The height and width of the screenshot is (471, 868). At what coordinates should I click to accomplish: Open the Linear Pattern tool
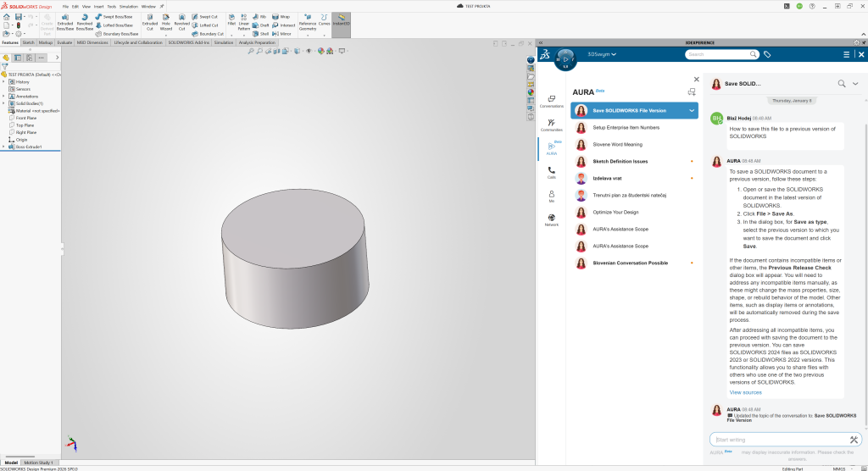pyautogui.click(x=244, y=20)
